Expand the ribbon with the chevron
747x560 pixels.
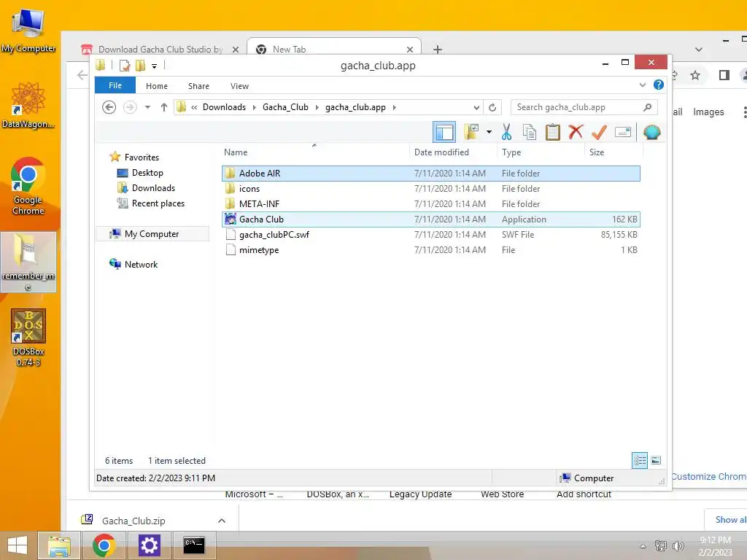642,85
